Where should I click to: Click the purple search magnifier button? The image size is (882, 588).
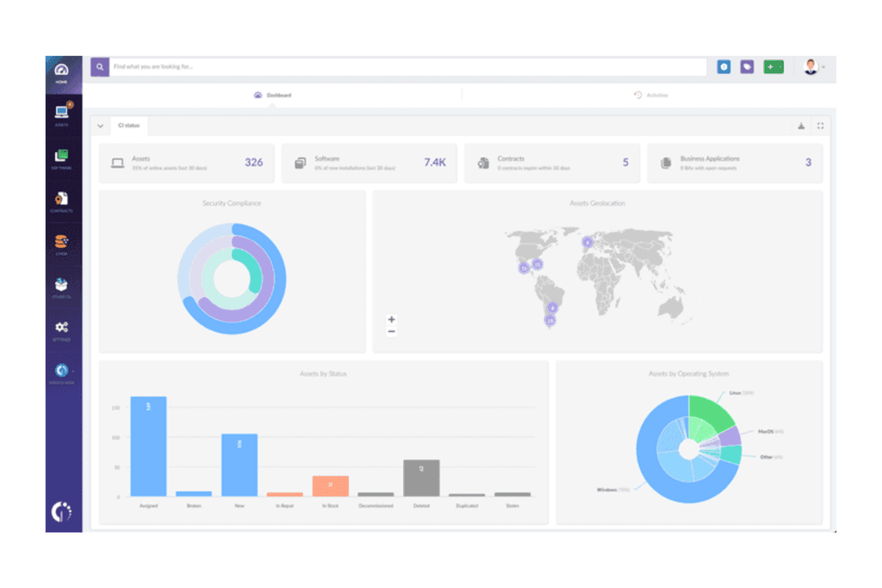[100, 67]
